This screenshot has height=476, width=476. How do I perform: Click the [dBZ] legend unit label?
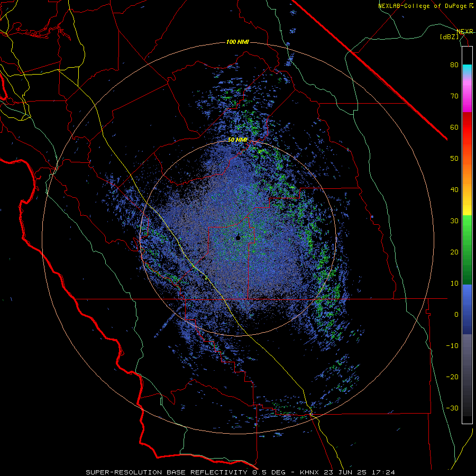[450, 36]
